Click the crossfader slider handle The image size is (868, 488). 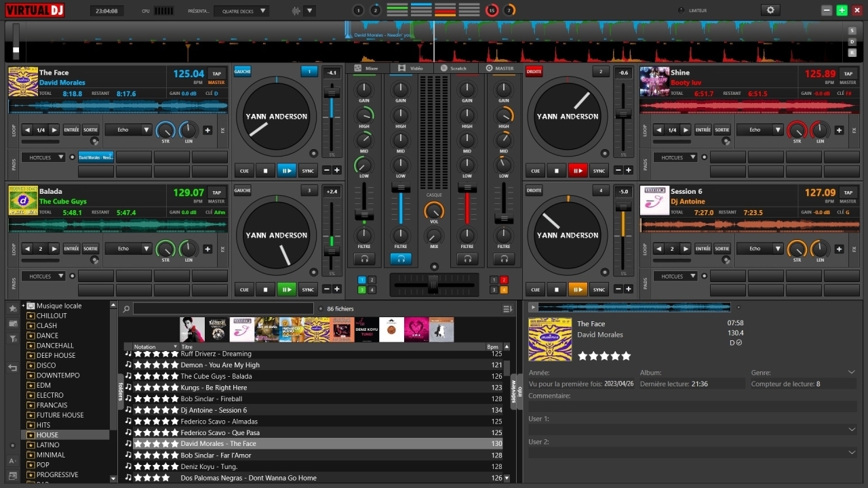433,285
